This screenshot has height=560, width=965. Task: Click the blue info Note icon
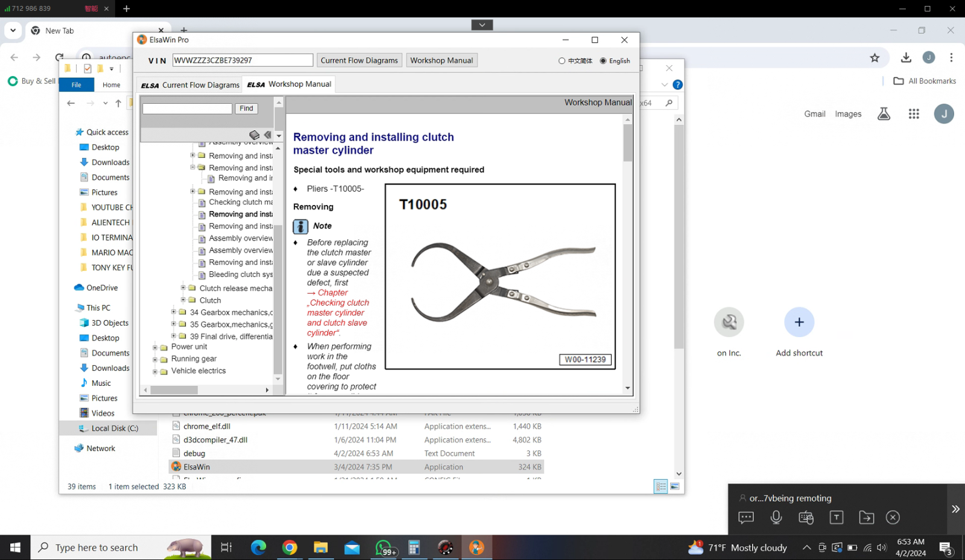pos(300,227)
